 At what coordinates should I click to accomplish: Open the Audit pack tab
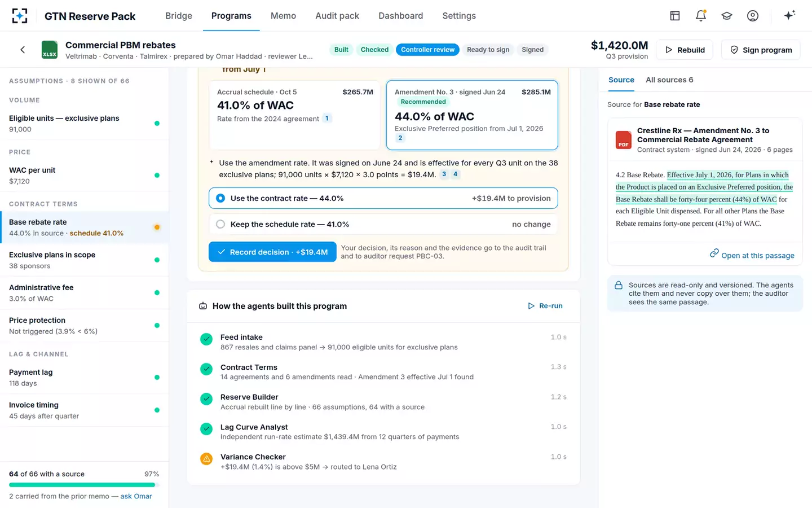337,16
